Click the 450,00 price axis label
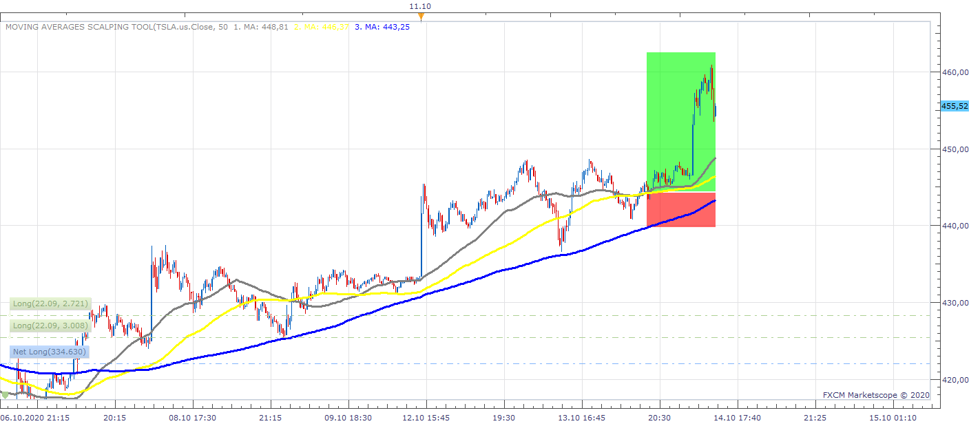 tap(955, 149)
